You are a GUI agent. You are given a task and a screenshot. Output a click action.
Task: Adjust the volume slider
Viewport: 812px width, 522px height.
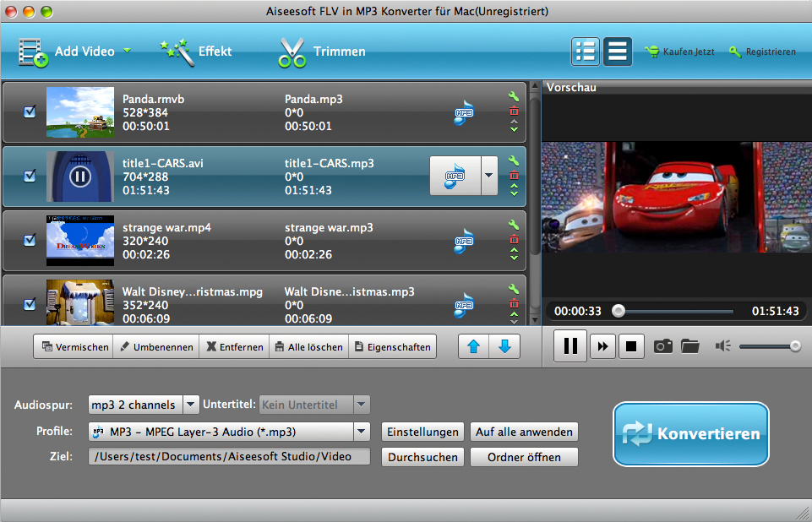770,346
